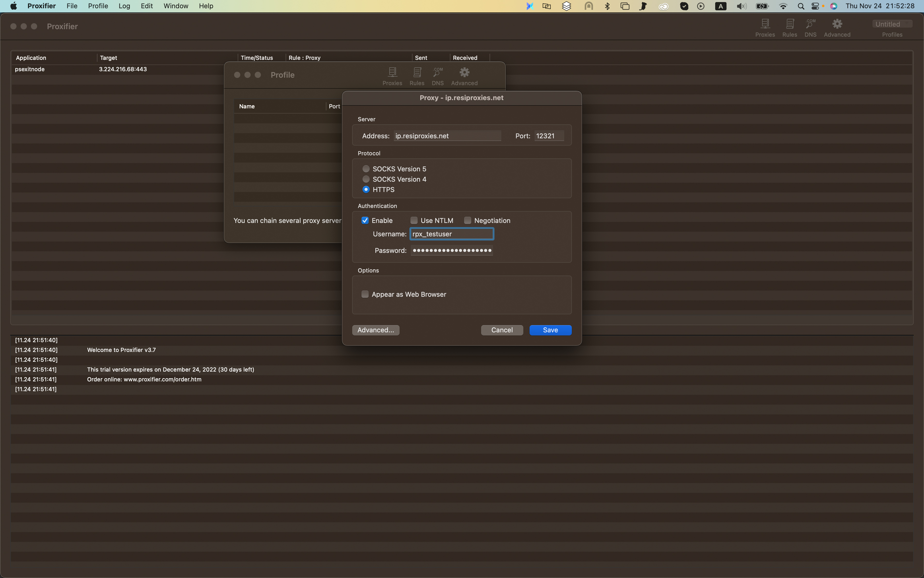Viewport: 924px width, 578px height.
Task: Open Spotlight search in menu bar
Action: (x=801, y=6)
